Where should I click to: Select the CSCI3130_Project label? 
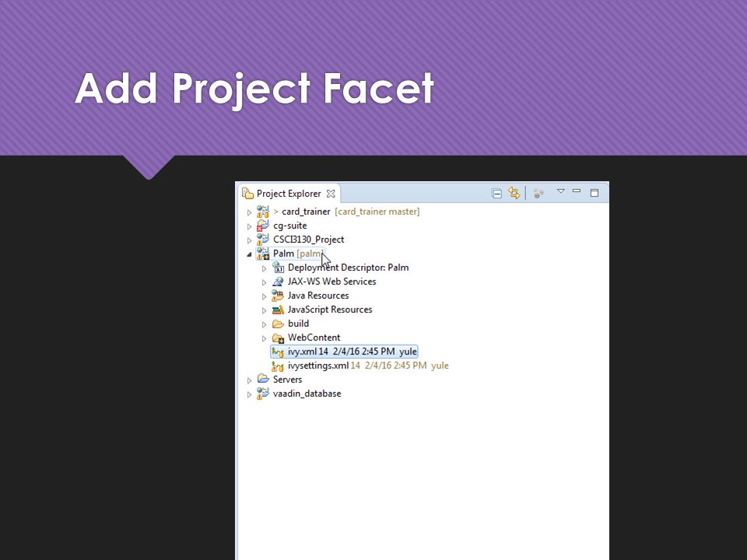point(308,240)
